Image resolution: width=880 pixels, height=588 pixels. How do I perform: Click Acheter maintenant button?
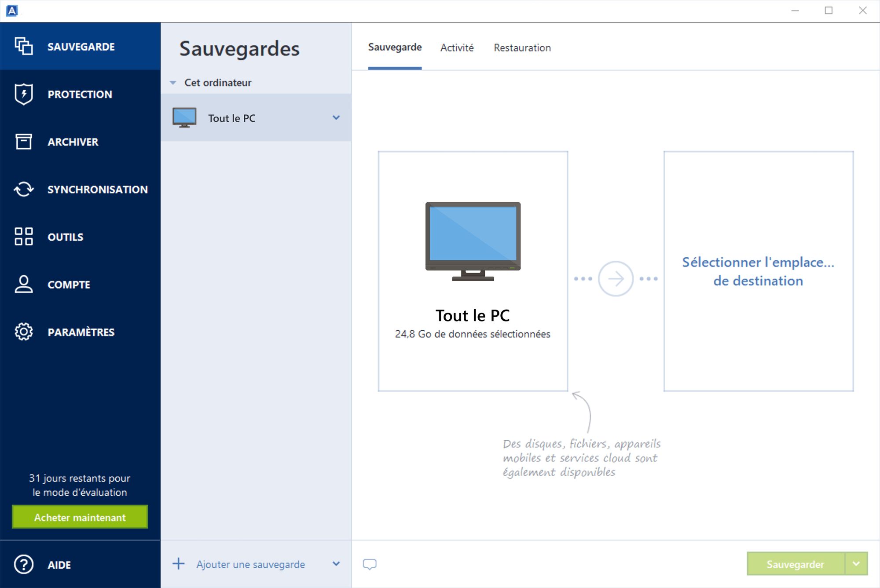[x=80, y=517]
